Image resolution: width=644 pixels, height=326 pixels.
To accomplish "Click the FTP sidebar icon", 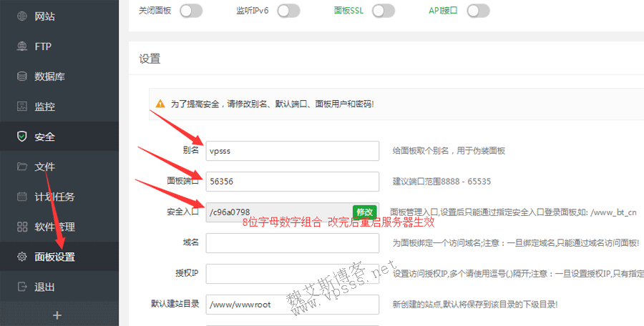I will point(21,46).
